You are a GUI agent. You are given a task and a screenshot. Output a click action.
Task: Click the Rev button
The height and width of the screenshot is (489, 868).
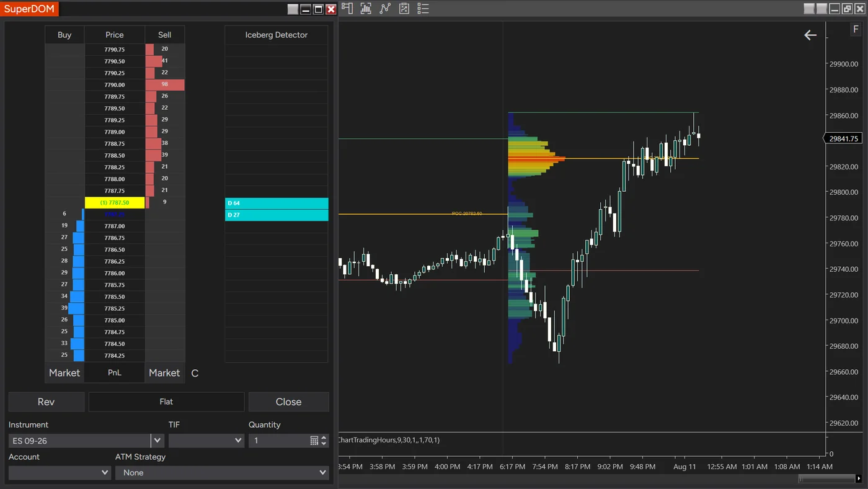[x=46, y=402]
